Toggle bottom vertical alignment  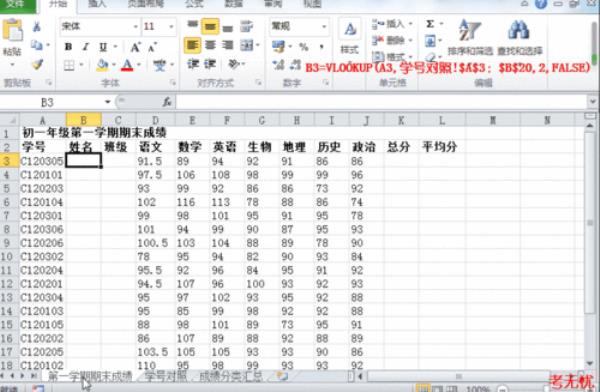[228, 27]
